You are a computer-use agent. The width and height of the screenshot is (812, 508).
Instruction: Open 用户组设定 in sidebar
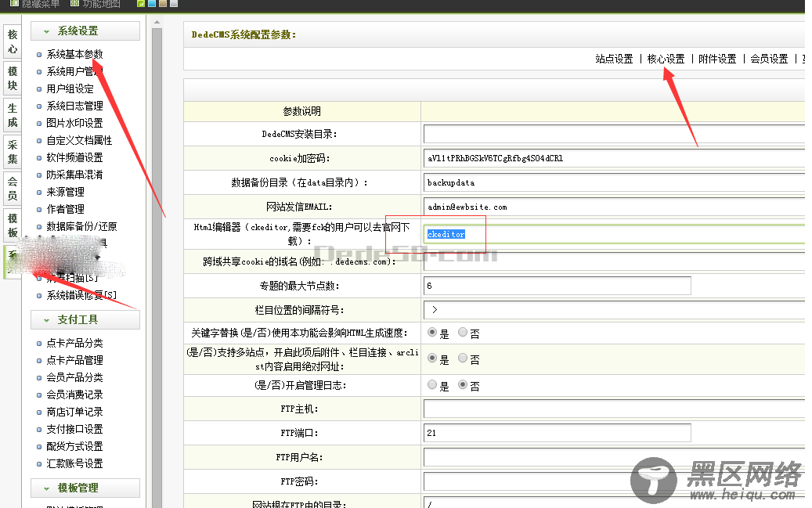point(70,88)
